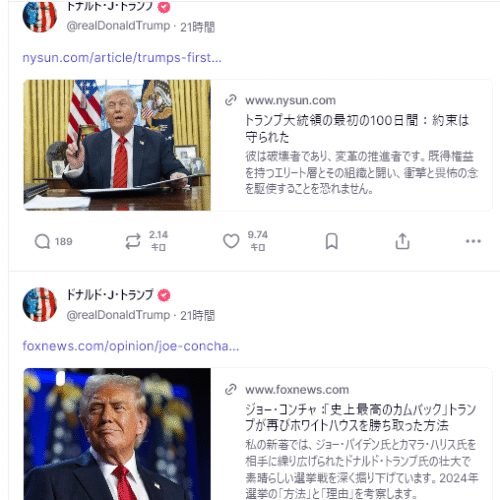Open the three-dot more options menu
The image size is (500, 500).
[473, 241]
